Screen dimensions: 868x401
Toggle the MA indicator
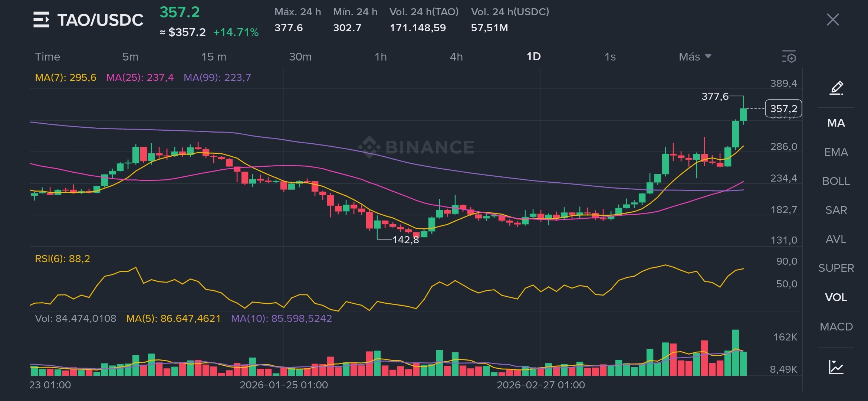[836, 123]
